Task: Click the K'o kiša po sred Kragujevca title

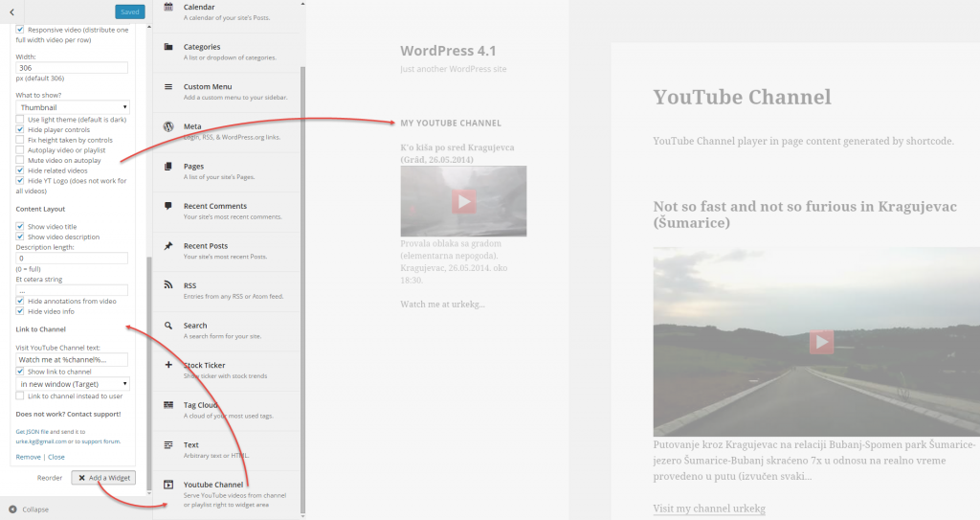Action: pyautogui.click(x=457, y=153)
